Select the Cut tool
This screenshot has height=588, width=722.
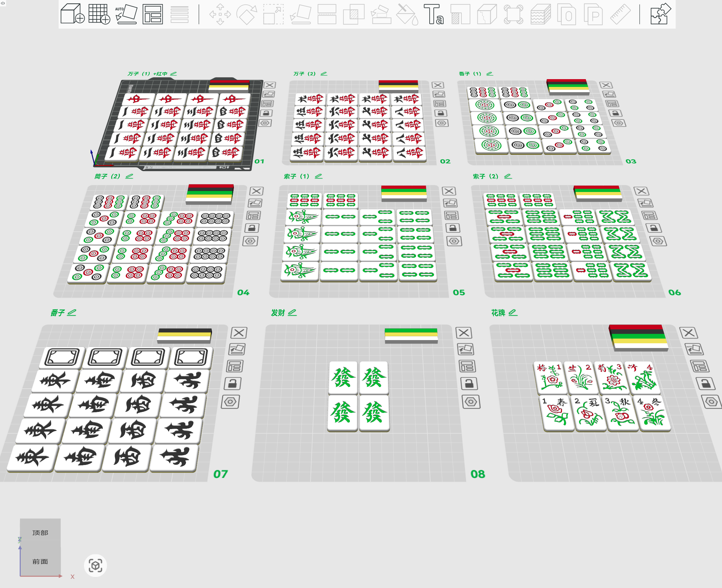point(327,14)
